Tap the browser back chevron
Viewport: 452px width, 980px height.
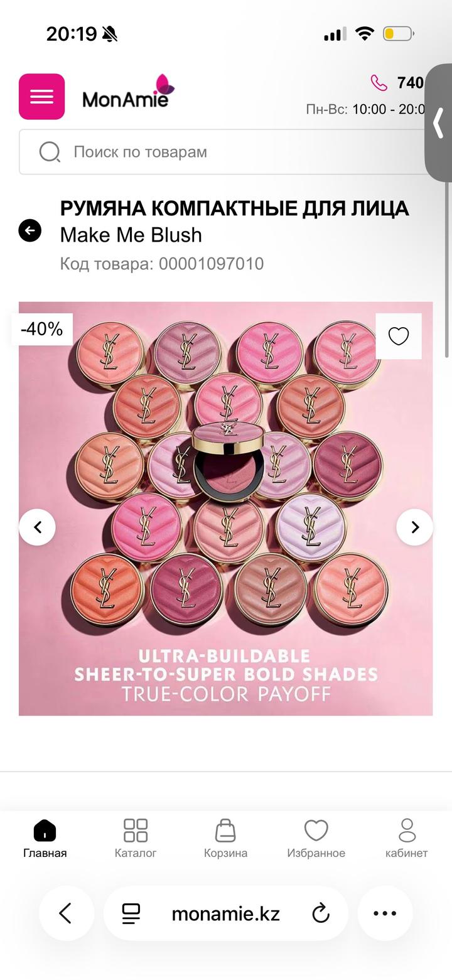66,913
